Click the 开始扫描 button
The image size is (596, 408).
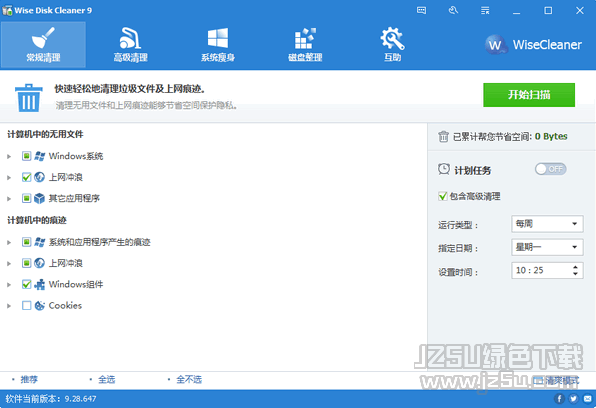(529, 95)
